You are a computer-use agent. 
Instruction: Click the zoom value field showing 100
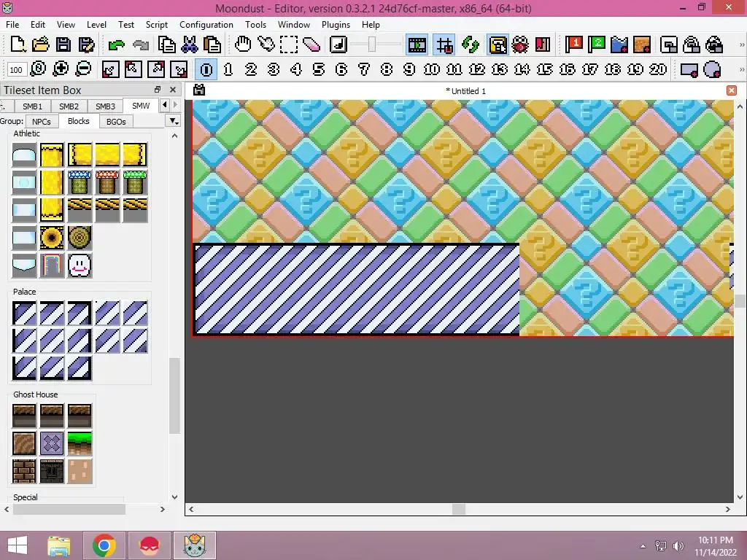pyautogui.click(x=16, y=70)
